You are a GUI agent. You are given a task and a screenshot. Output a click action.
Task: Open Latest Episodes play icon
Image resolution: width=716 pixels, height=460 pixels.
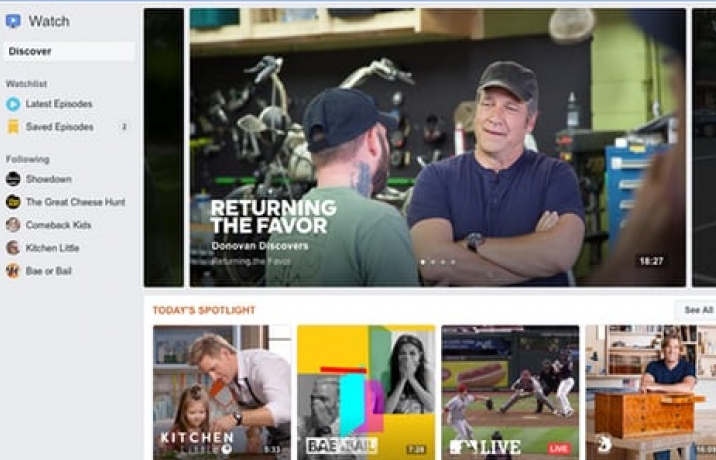pyautogui.click(x=13, y=104)
